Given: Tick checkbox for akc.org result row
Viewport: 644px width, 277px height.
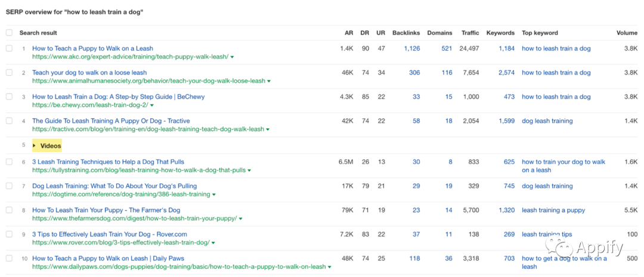Looking at the screenshot, I should point(9,48).
